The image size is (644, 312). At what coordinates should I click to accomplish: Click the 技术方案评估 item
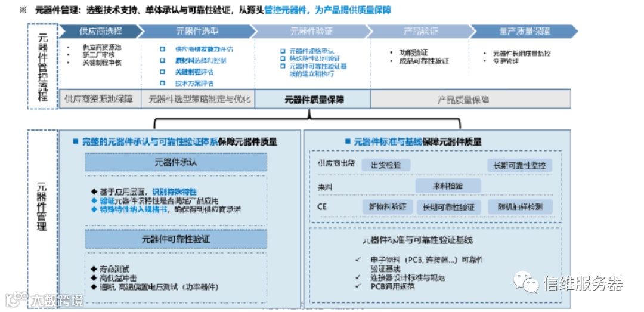click(x=194, y=83)
